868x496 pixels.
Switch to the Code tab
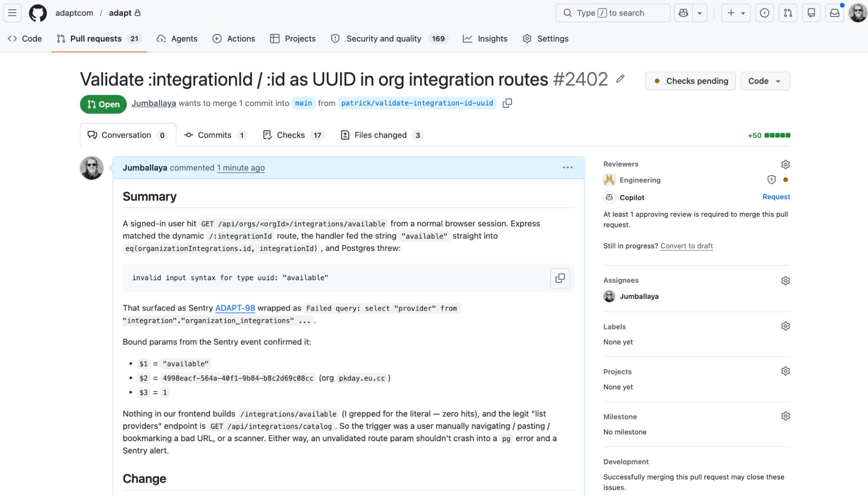[25, 39]
